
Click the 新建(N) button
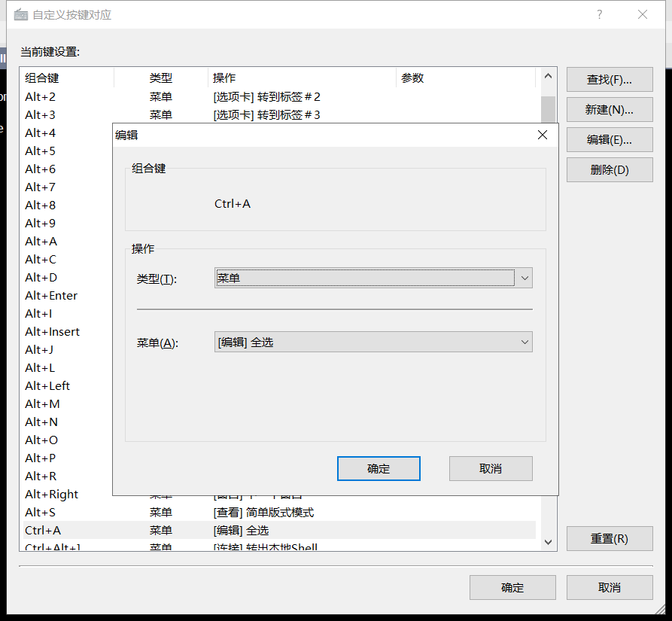coord(610,109)
